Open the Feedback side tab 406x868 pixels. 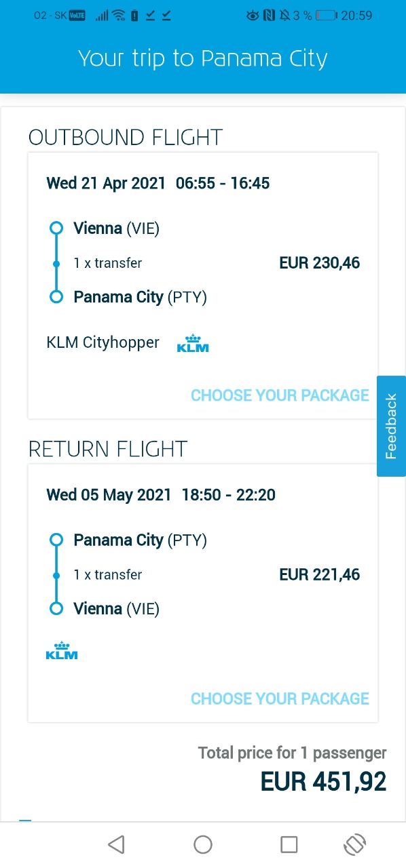pyautogui.click(x=391, y=426)
